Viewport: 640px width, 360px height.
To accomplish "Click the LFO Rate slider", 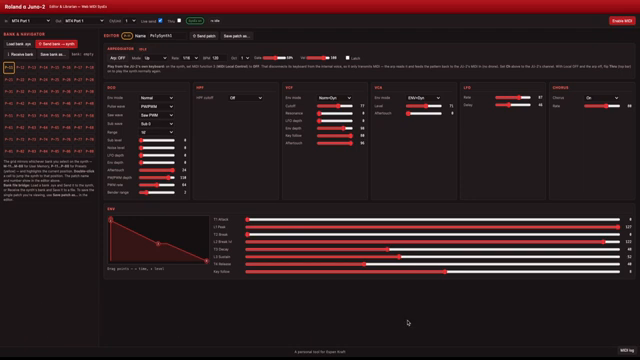I will (513, 98).
